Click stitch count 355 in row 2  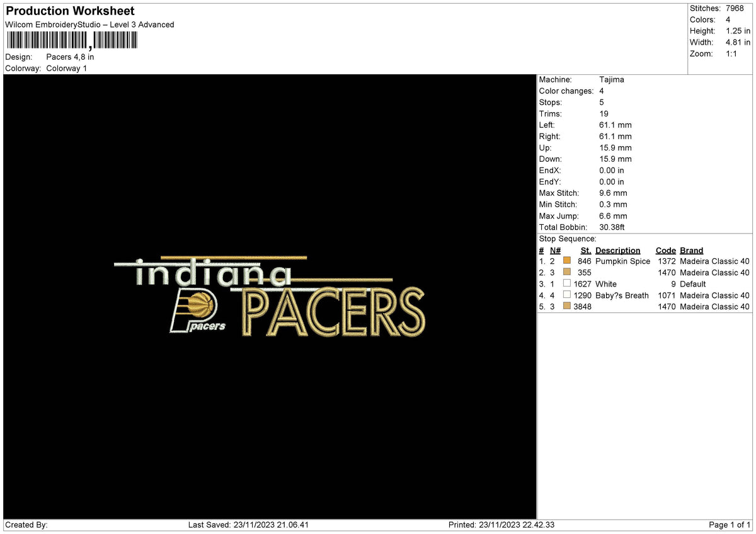[585, 273]
